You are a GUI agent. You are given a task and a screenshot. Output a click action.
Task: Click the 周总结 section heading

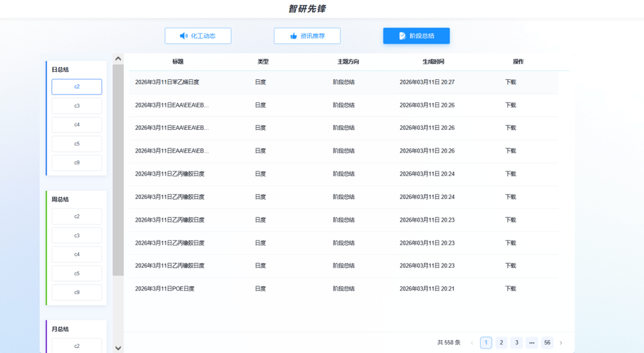pyautogui.click(x=60, y=200)
